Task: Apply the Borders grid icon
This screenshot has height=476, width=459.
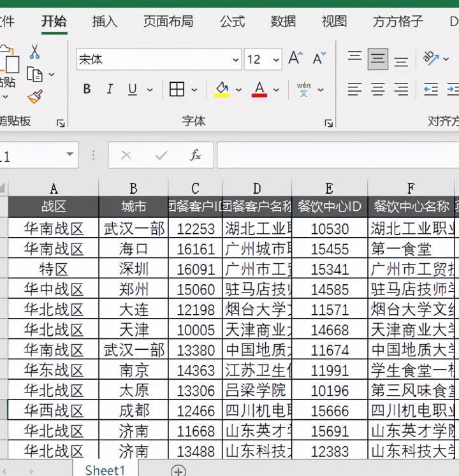Action: coord(177,89)
